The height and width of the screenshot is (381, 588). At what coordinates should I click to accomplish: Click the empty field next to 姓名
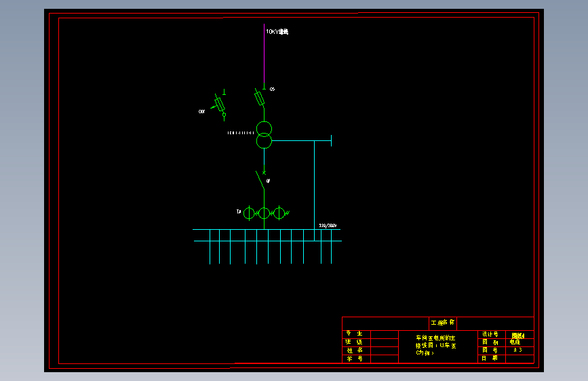click(385, 350)
